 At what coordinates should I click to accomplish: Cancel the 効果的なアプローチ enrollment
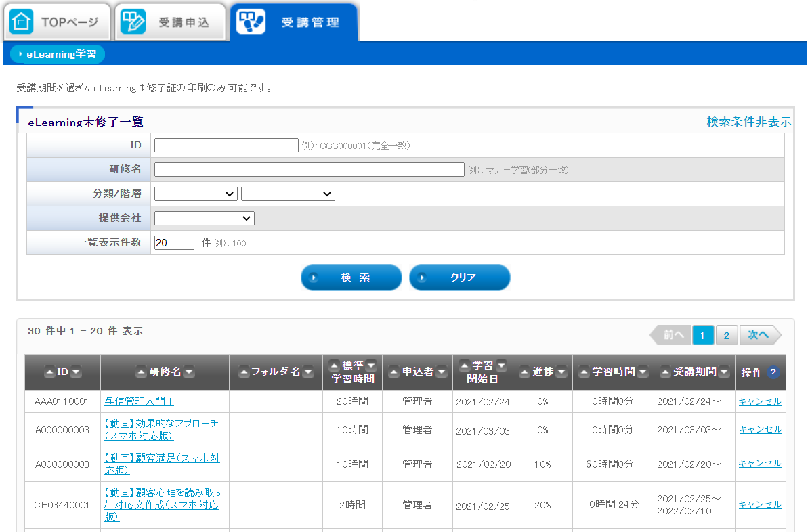point(760,429)
